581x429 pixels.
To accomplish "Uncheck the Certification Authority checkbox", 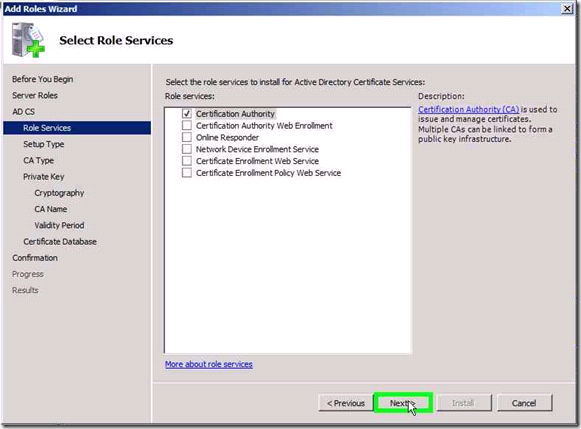I will [x=187, y=114].
